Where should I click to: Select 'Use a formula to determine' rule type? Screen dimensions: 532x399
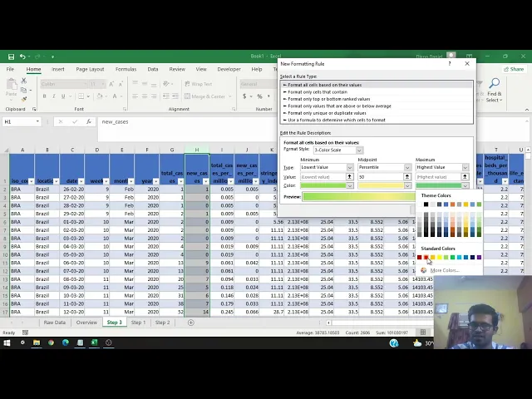tap(377, 120)
